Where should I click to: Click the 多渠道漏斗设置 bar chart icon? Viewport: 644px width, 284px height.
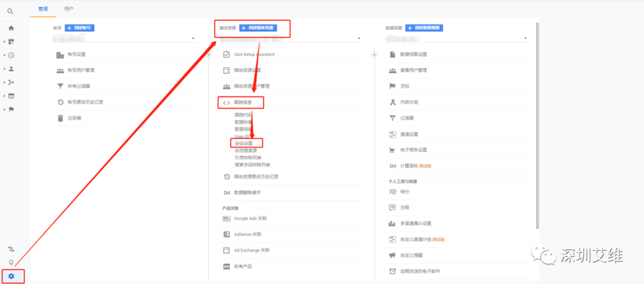[392, 223]
